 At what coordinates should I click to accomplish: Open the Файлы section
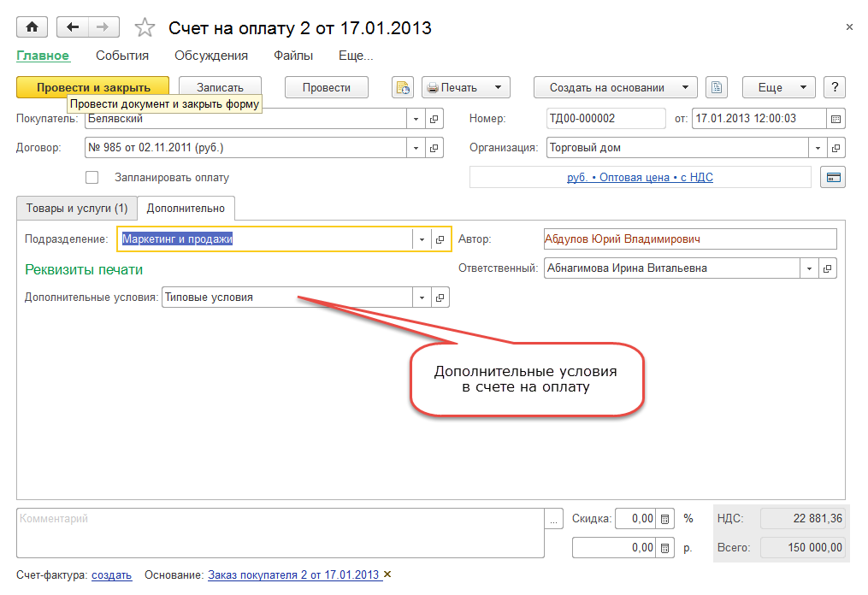point(293,56)
